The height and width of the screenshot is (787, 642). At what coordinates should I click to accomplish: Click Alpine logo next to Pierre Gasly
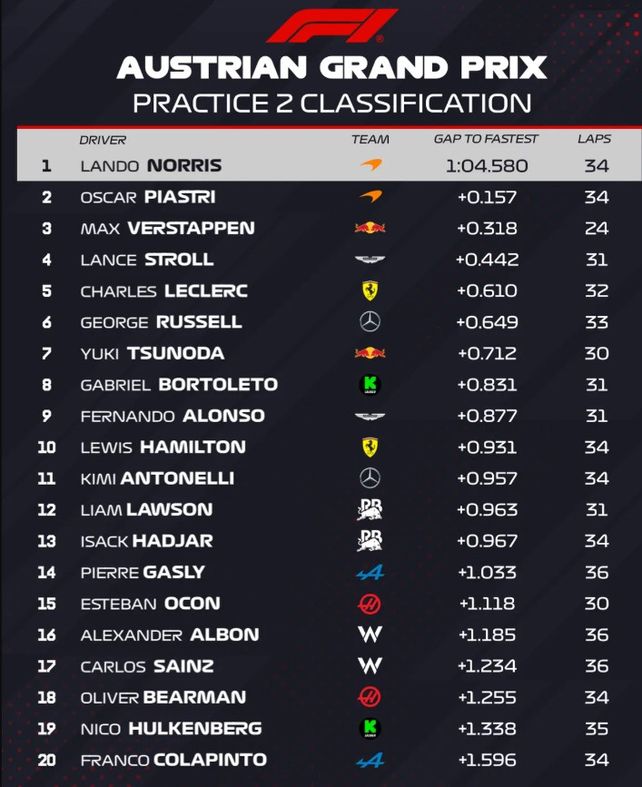[x=370, y=572]
